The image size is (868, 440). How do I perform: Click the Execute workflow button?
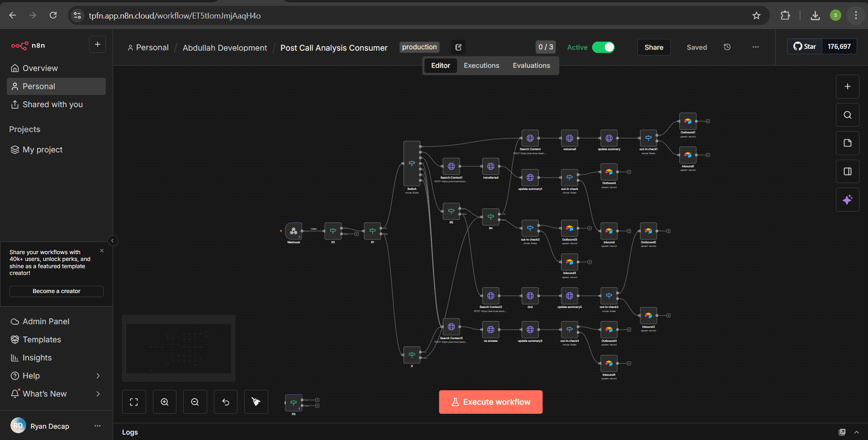point(490,402)
